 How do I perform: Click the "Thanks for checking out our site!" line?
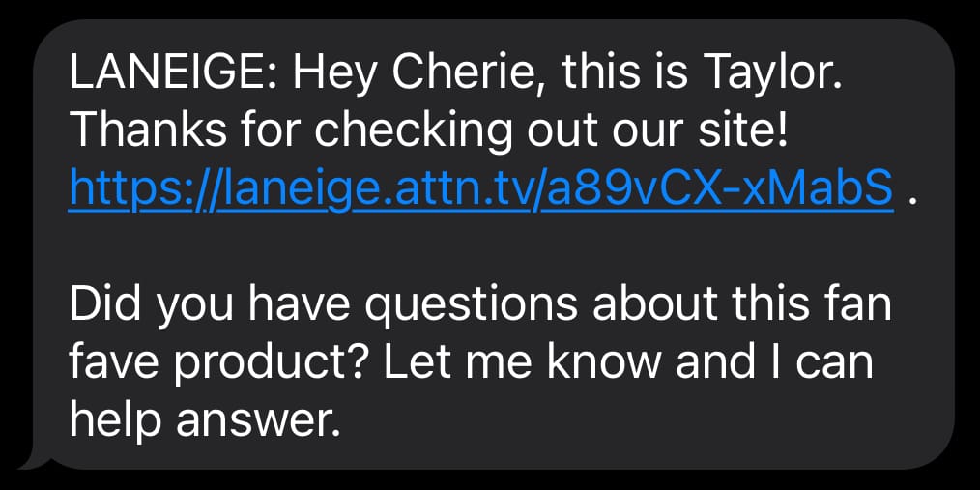(428, 130)
